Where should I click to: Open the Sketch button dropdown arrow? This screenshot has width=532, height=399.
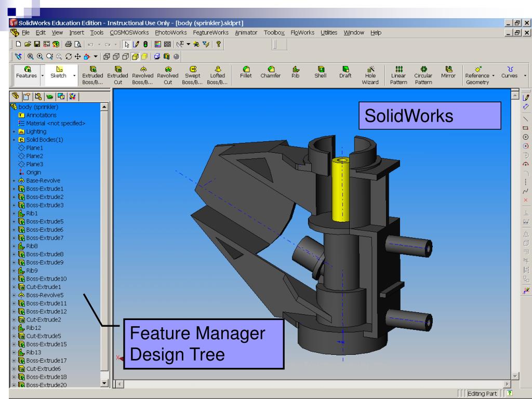(74, 76)
